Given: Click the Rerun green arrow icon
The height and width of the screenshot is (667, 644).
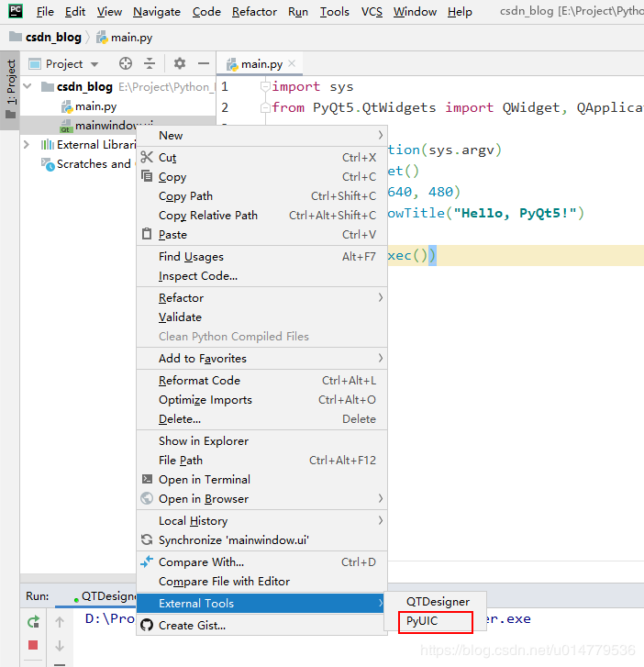Looking at the screenshot, I should pos(33,622).
